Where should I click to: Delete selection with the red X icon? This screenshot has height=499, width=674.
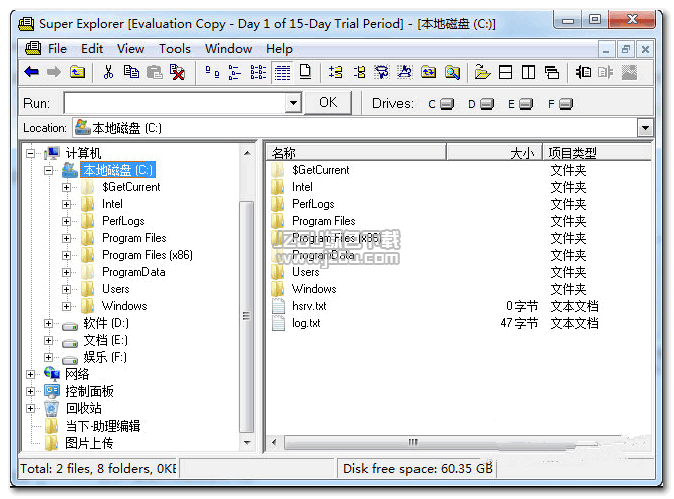click(x=177, y=72)
